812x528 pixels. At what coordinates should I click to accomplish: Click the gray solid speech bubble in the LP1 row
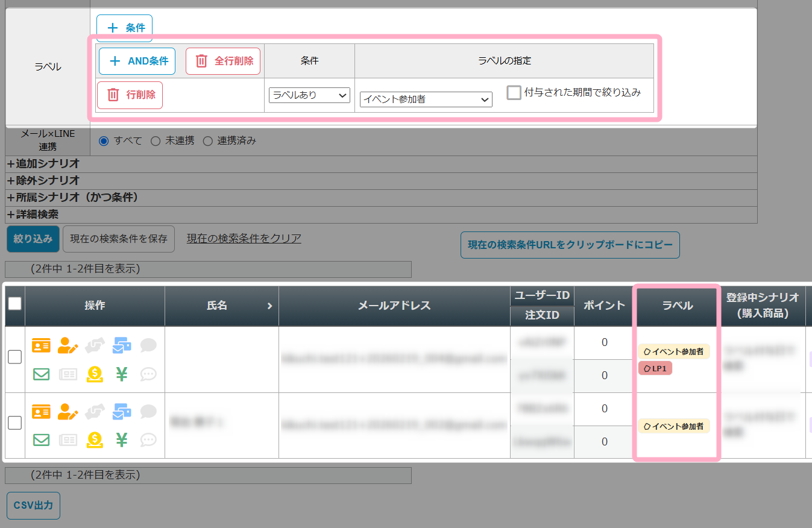pos(148,345)
